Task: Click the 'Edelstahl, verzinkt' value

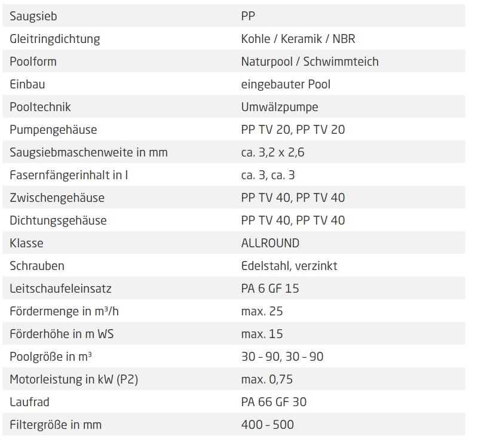Action: coord(289,266)
